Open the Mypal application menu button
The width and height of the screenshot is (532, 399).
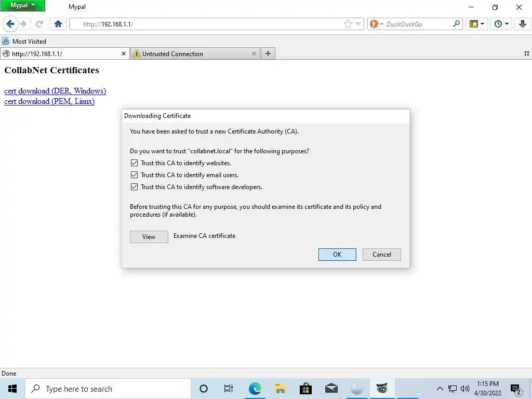[x=23, y=5]
